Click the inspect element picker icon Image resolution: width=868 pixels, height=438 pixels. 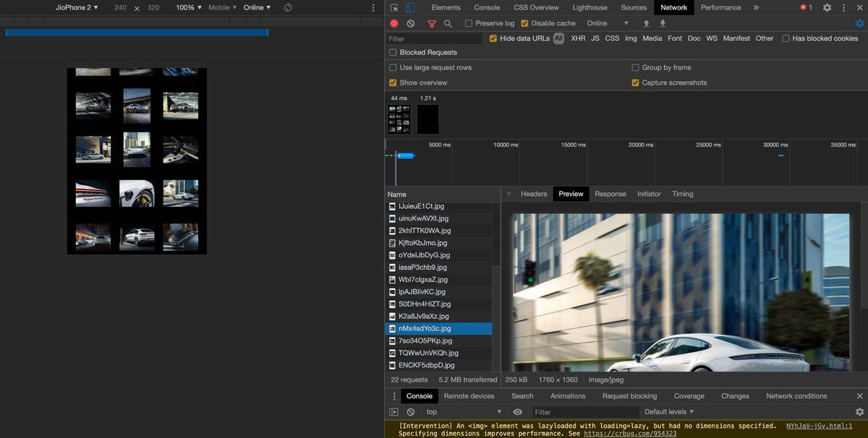394,8
